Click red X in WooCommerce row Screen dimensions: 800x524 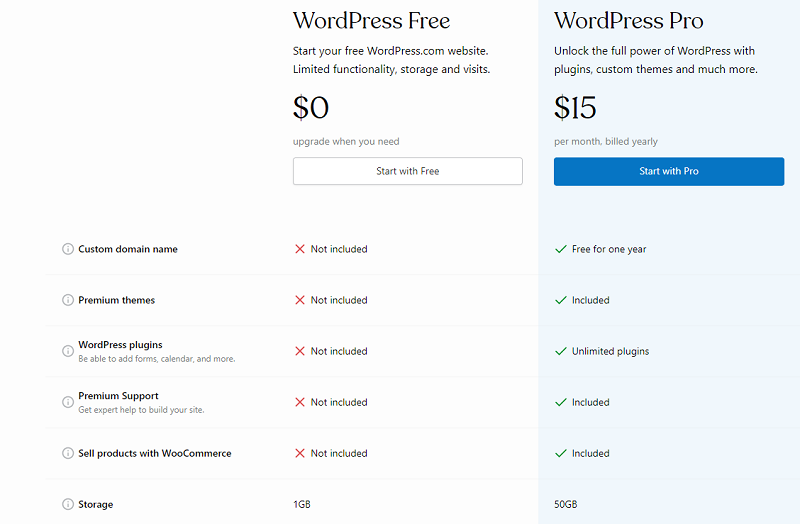coord(300,453)
